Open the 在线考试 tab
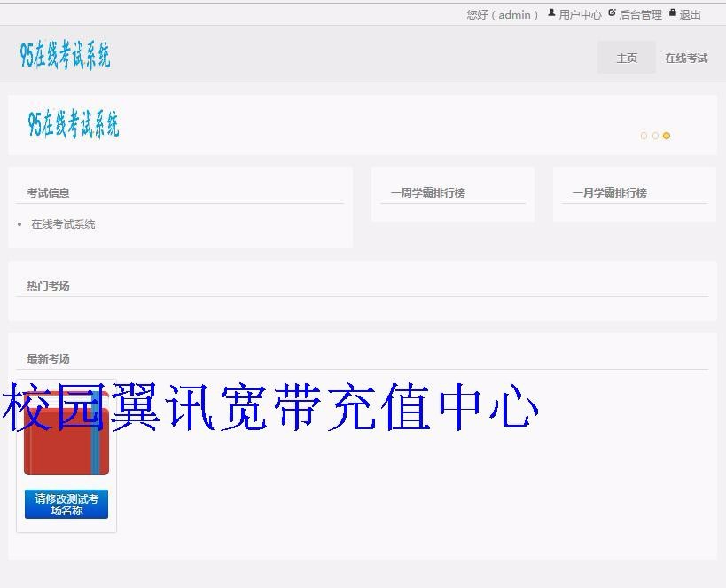Viewport: 726px width, 588px height. coord(686,57)
